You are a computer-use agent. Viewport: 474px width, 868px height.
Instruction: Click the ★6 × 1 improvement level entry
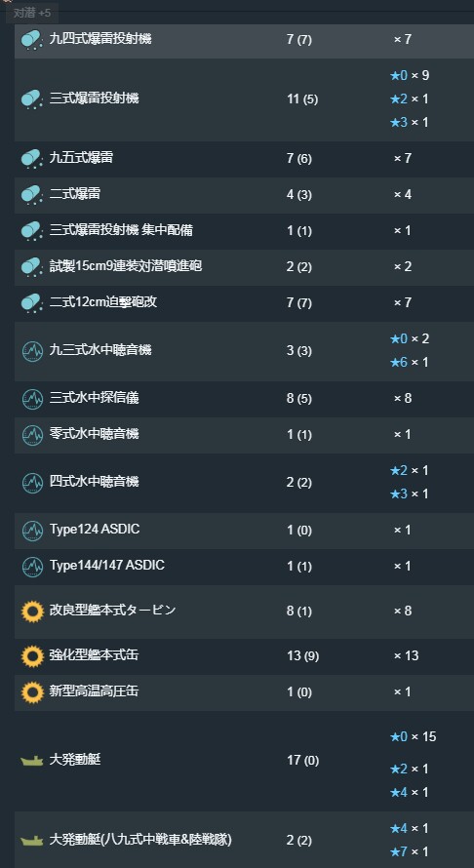pos(410,362)
